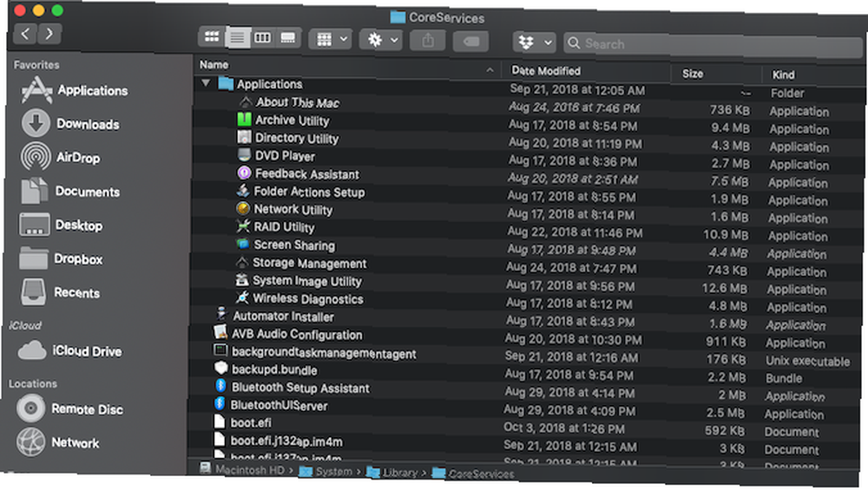This screenshot has height=490, width=868.
Task: Select the Automator Installer icon
Action: (x=220, y=315)
